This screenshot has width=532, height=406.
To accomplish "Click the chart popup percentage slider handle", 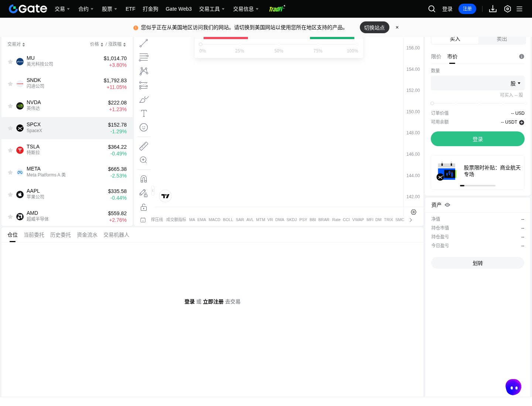I will click(201, 44).
